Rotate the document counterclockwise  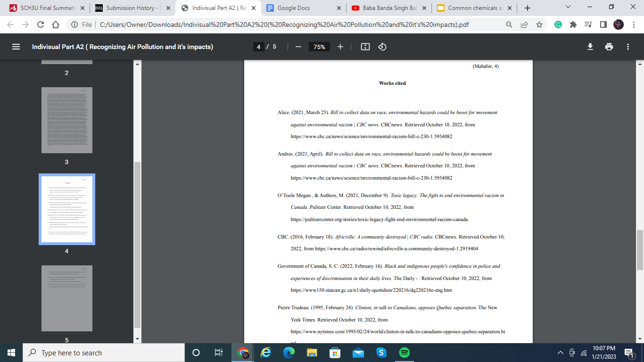pos(382,47)
